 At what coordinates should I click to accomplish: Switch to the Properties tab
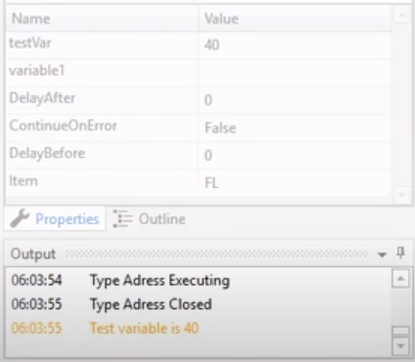(x=55, y=219)
